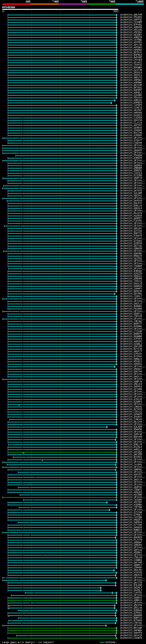Select the UniRef100_A9BKX2 label

pyautogui.click(x=131, y=600)
